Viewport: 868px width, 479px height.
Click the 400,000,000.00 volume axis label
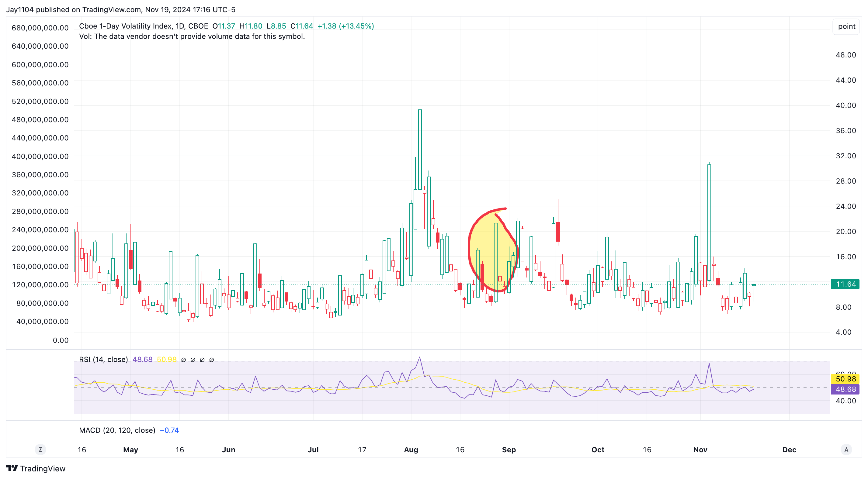point(40,156)
